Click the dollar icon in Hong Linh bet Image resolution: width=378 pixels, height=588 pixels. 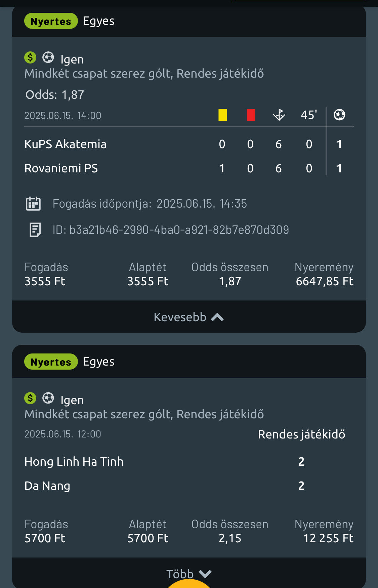coord(30,398)
